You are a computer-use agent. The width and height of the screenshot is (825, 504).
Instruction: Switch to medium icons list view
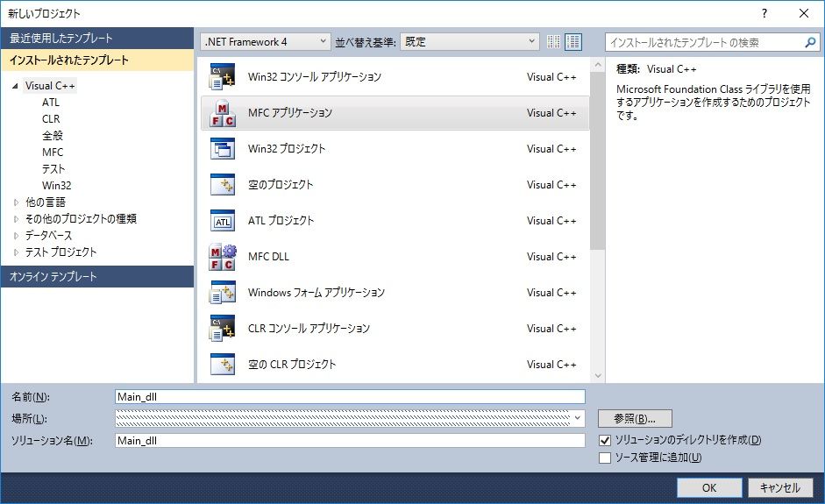[x=573, y=41]
